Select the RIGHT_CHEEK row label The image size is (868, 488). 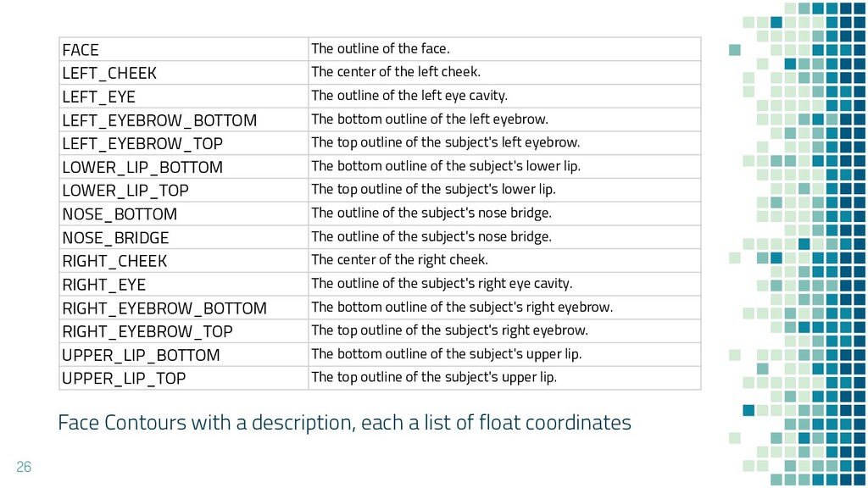[x=114, y=261]
